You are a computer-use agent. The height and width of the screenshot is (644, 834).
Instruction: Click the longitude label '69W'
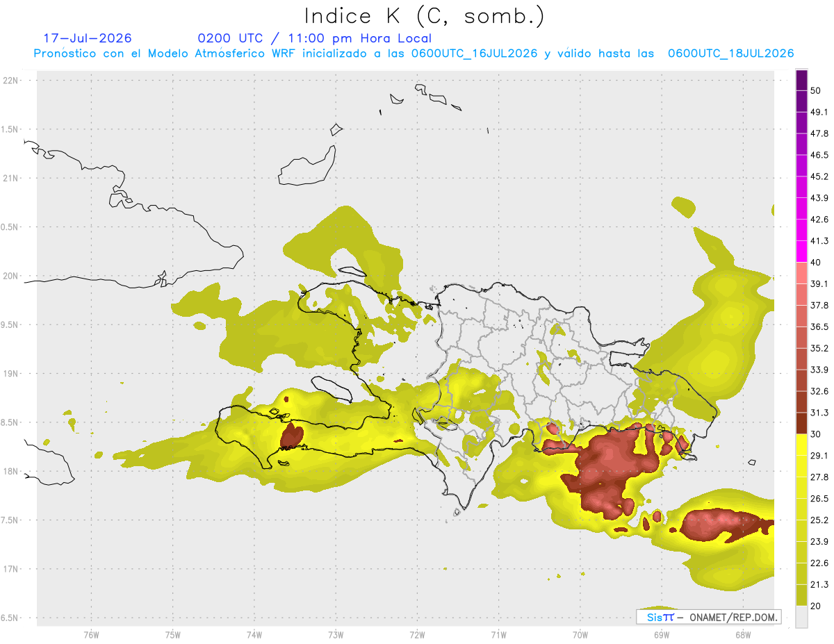click(x=661, y=635)
